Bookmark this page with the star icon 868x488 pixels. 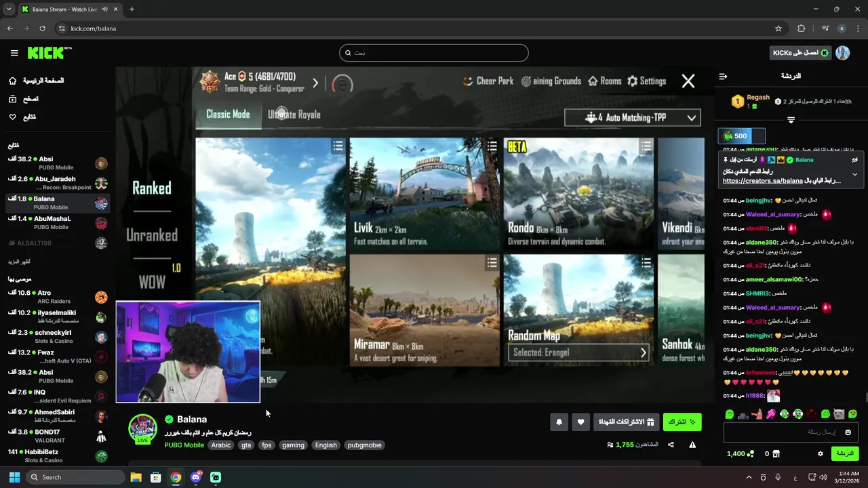tap(778, 28)
